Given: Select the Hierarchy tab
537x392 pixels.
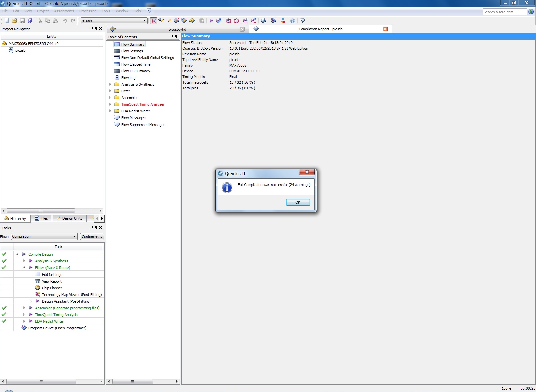Looking at the screenshot, I should tap(15, 219).
